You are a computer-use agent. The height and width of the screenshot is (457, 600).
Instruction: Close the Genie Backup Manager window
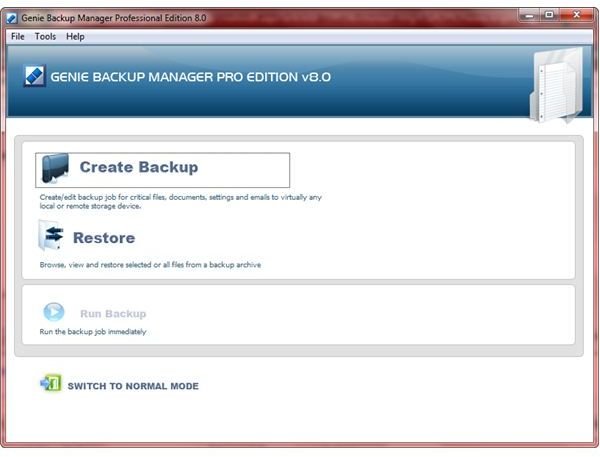(576, 15)
